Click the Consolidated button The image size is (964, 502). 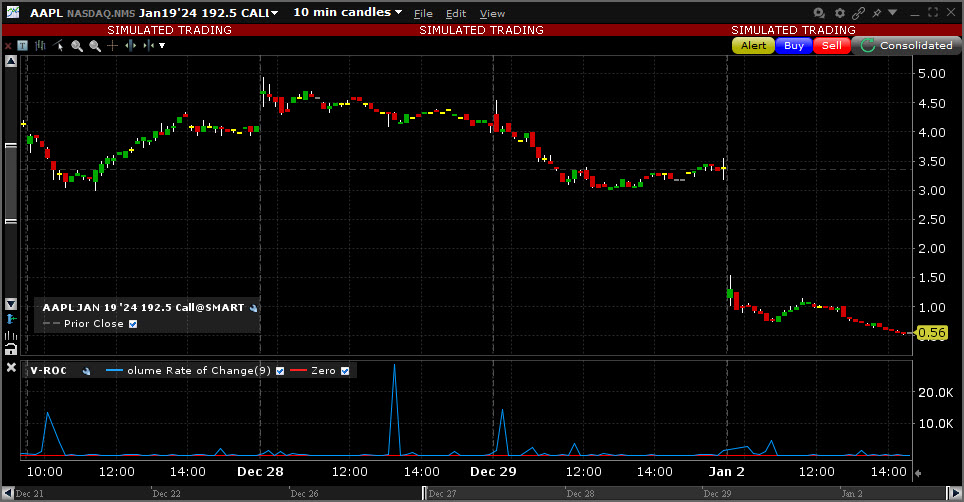pyautogui.click(x=906, y=45)
